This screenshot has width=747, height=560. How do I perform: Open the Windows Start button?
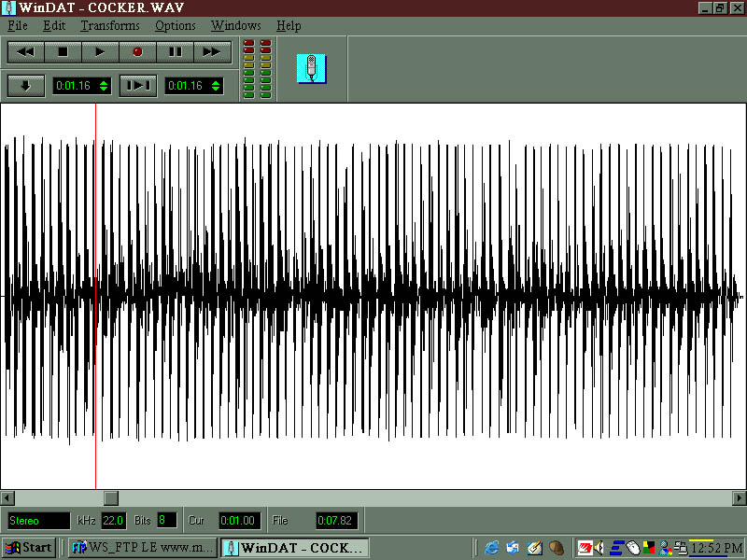click(29, 548)
